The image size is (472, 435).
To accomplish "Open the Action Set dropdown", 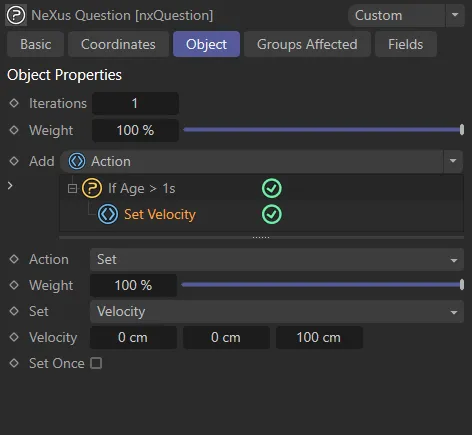I will [x=277, y=259].
